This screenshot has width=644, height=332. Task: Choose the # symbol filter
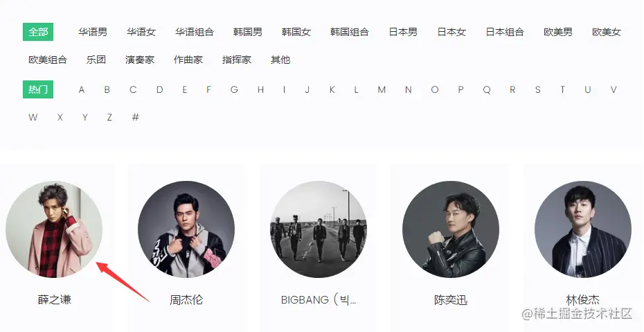coord(135,118)
